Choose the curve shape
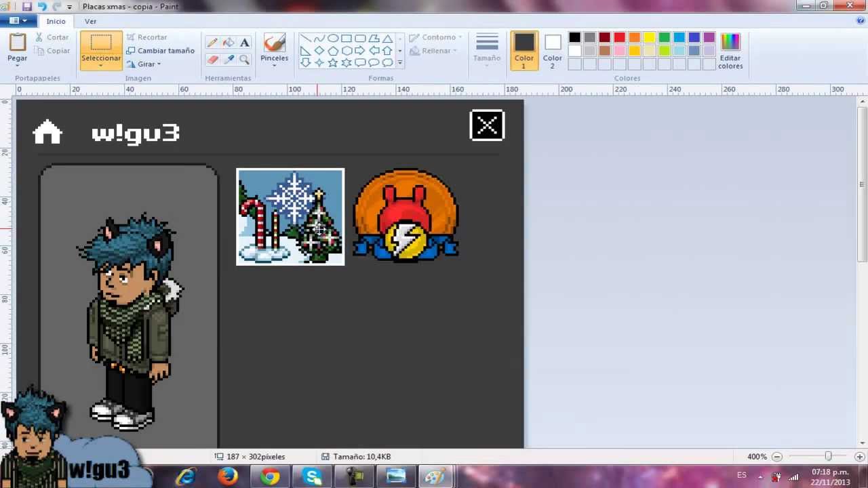Viewport: 868px width, 488px height. 319,39
